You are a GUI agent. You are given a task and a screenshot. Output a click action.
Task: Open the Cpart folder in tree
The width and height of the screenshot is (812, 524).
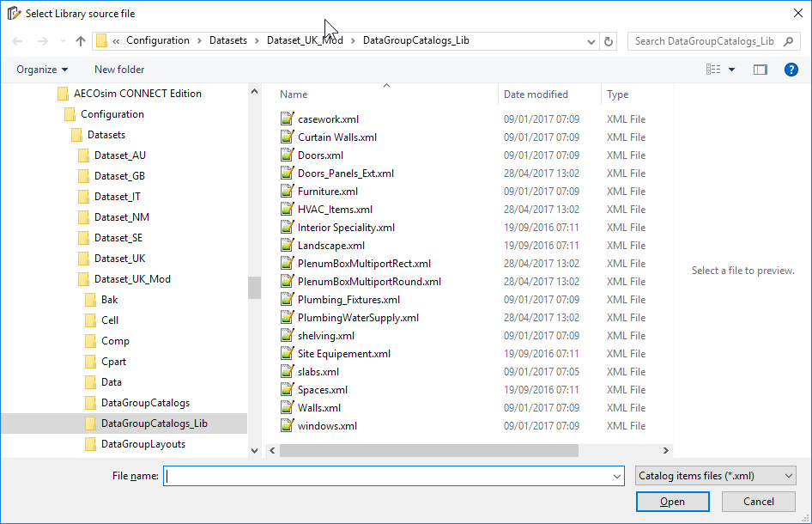[106, 362]
